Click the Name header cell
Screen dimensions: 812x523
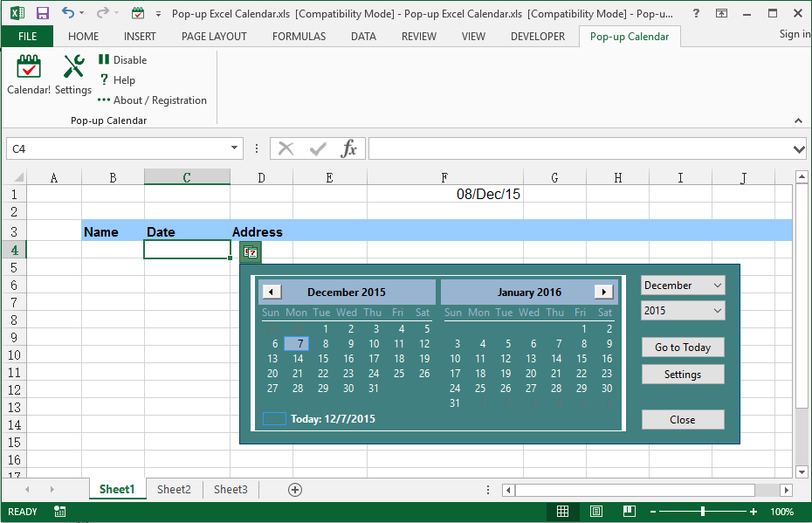click(x=113, y=231)
